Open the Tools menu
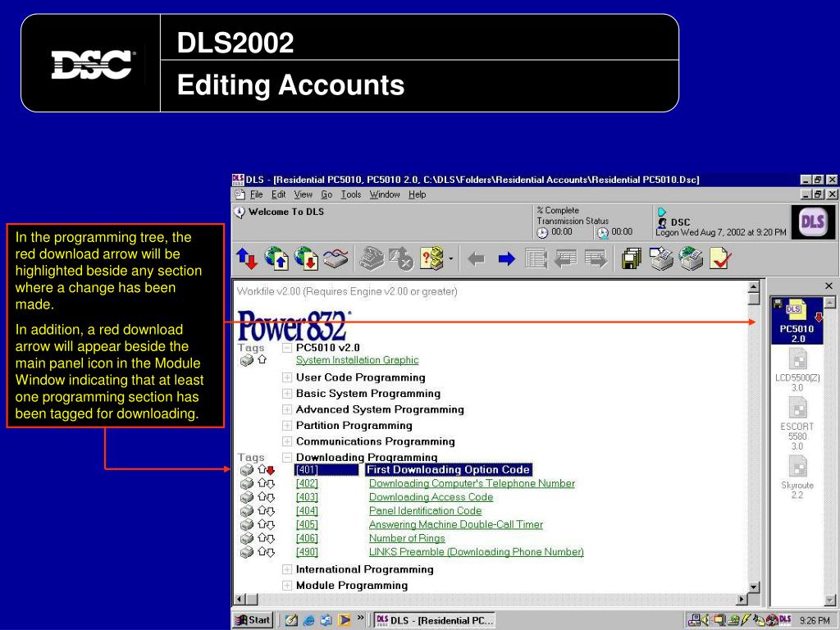The width and height of the screenshot is (840, 630). (351, 194)
